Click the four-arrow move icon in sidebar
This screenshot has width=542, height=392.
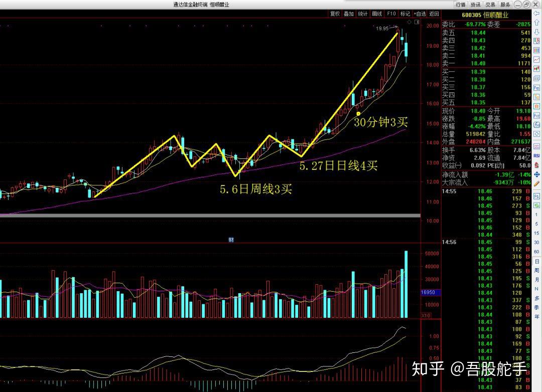[536, 174]
